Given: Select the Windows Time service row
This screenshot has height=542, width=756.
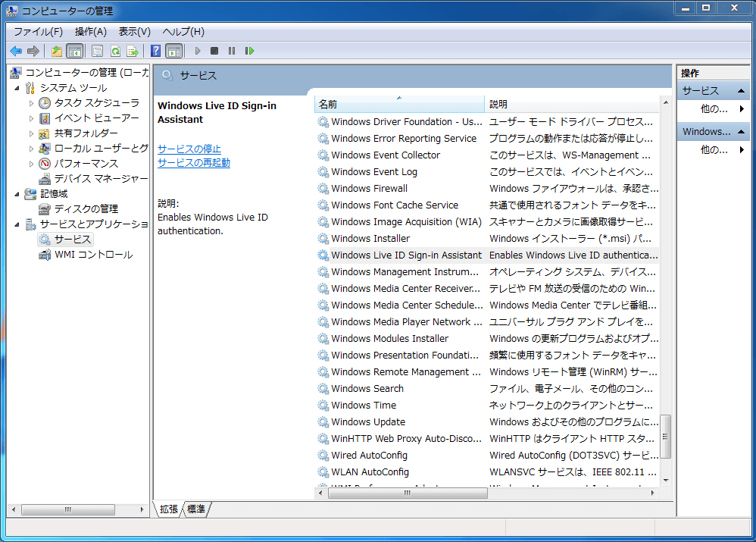Looking at the screenshot, I should 487,406.
